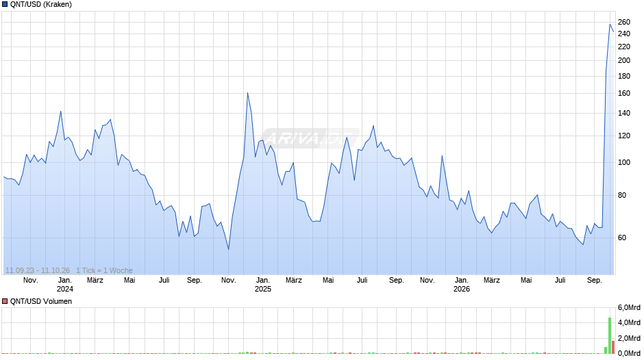Click the März label after Jan. 2026
Image resolution: width=644 pixels, height=360 pixels.
tap(492, 281)
